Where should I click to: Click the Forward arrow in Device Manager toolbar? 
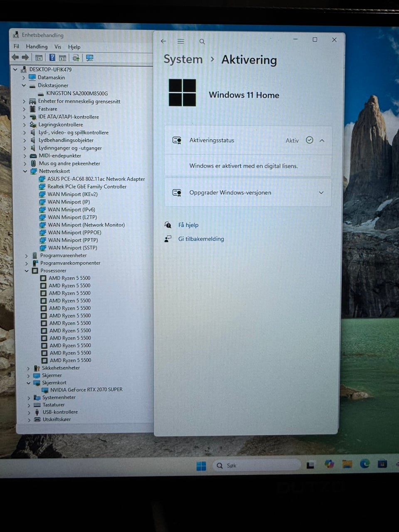click(25, 57)
